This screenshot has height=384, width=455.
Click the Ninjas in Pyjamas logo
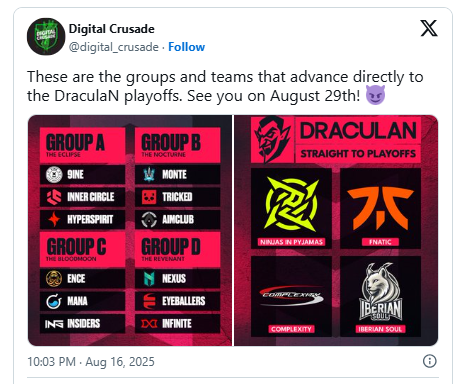pos(291,204)
